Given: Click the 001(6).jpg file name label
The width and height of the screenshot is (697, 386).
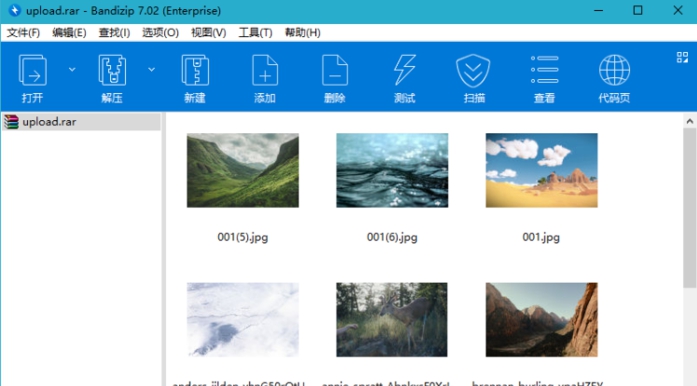Looking at the screenshot, I should click(392, 237).
